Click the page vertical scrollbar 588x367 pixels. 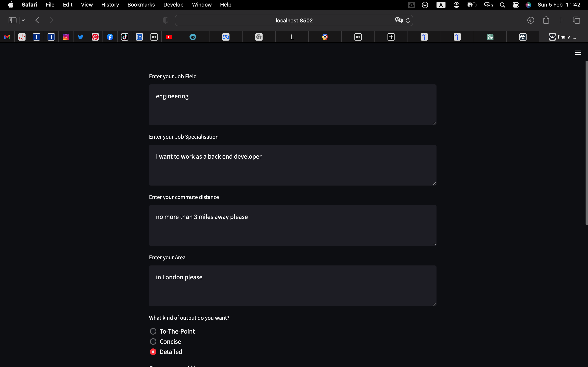[x=586, y=143]
